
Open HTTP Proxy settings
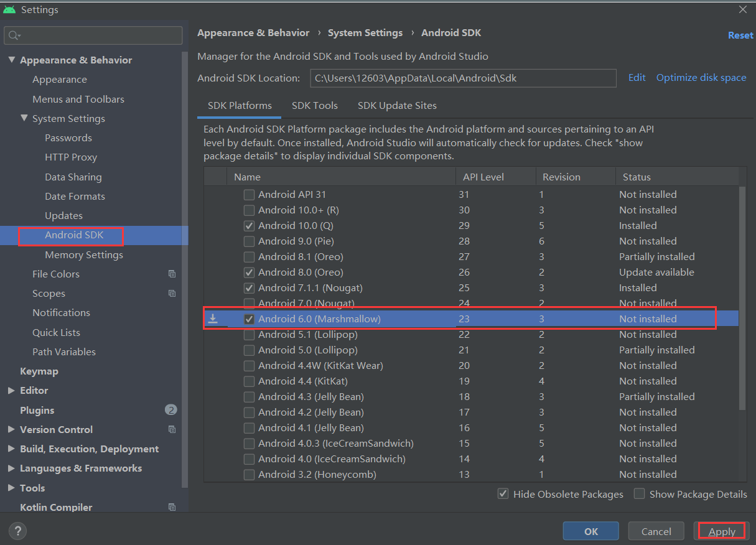click(x=71, y=157)
